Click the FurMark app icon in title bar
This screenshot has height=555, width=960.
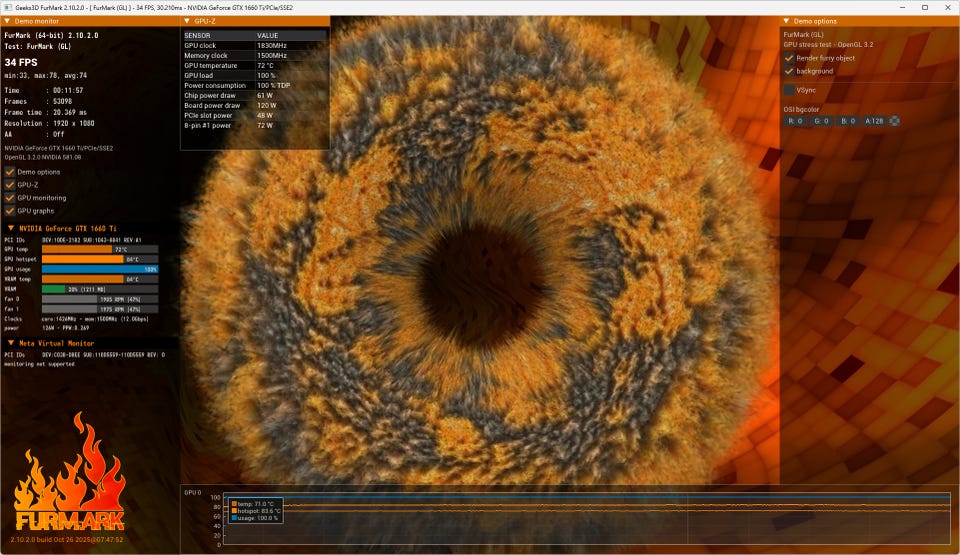(7, 7)
